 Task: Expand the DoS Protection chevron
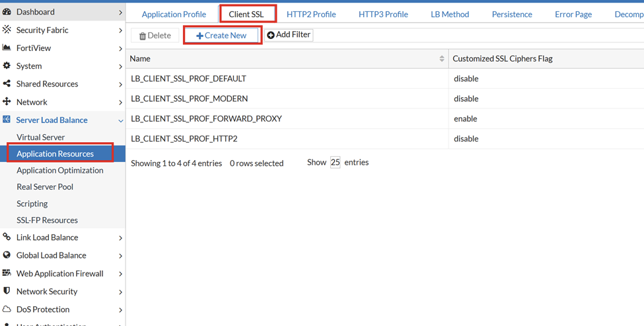(x=120, y=310)
